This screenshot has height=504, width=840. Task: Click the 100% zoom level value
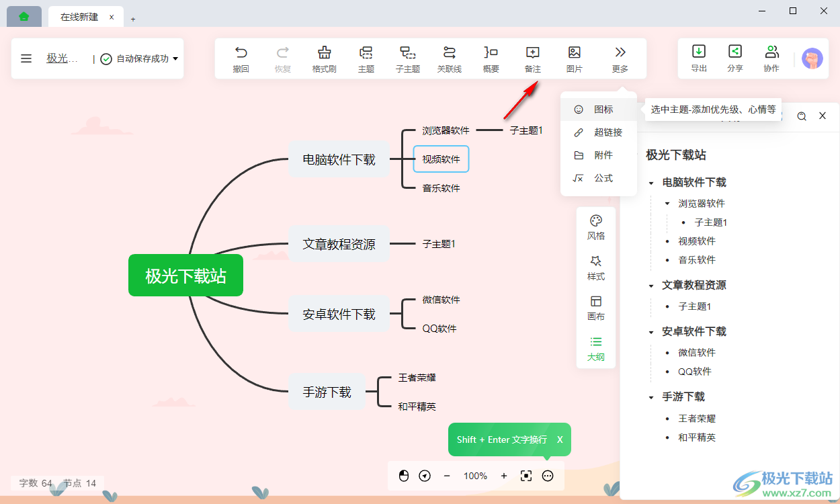coord(475,476)
